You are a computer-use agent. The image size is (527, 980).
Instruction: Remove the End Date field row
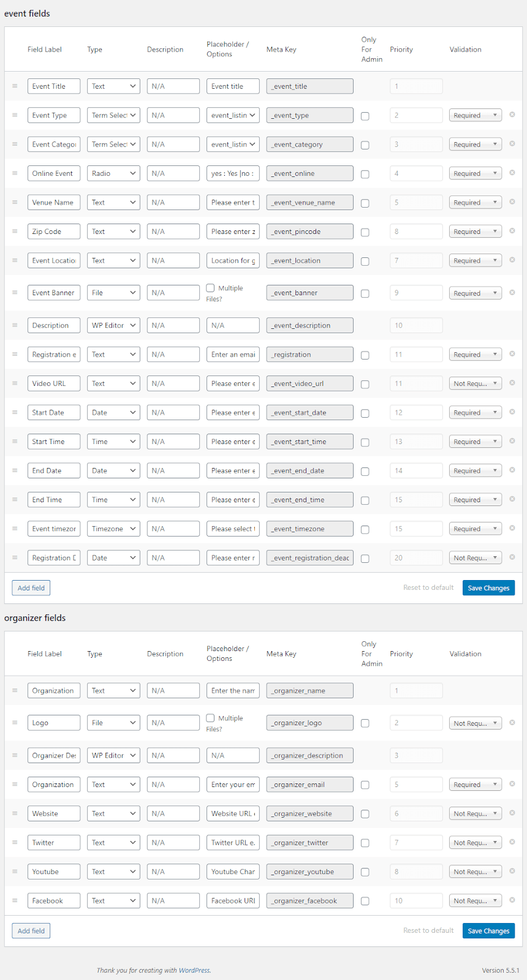point(512,470)
